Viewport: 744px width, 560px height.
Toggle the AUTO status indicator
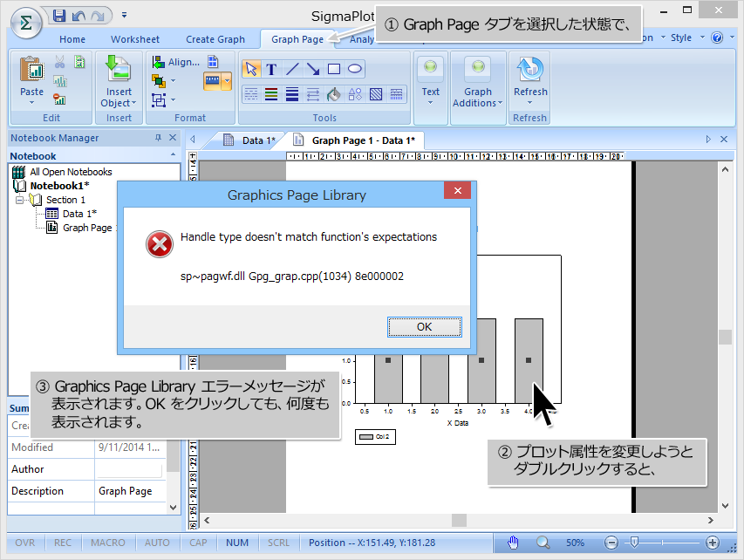pyautogui.click(x=157, y=543)
